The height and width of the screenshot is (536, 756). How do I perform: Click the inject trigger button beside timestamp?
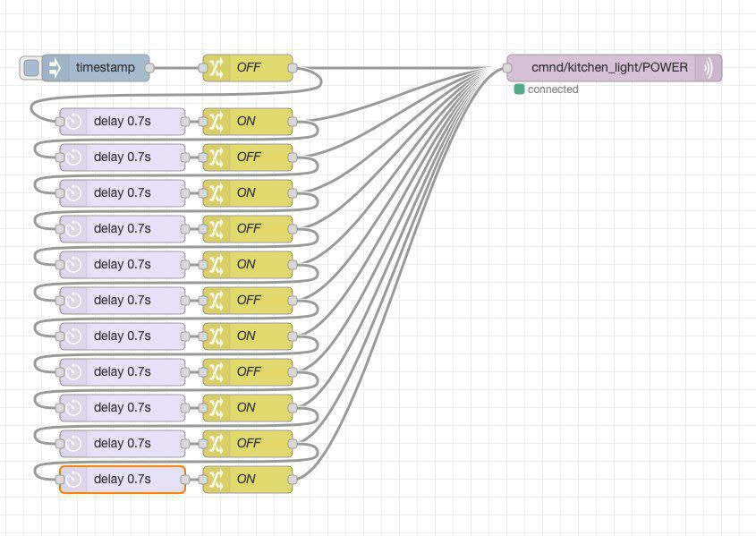click(31, 68)
